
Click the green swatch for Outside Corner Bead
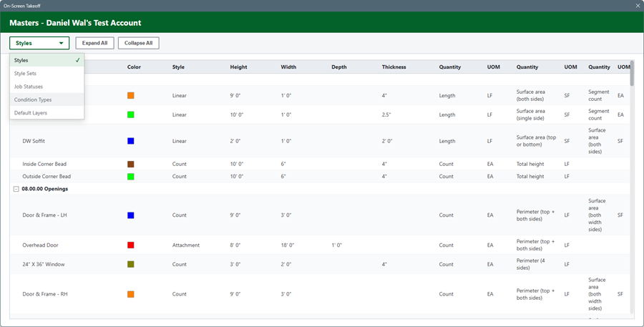pos(131,176)
